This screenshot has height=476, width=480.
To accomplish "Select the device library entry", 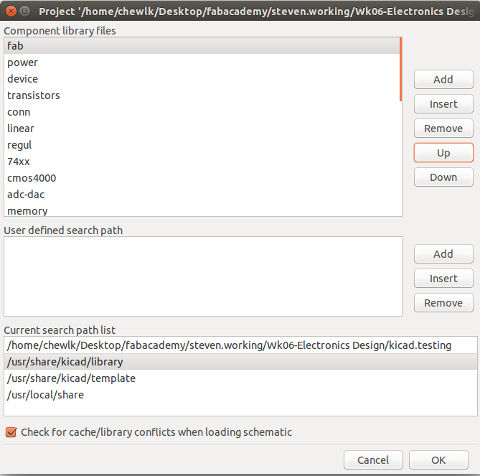I will point(202,79).
